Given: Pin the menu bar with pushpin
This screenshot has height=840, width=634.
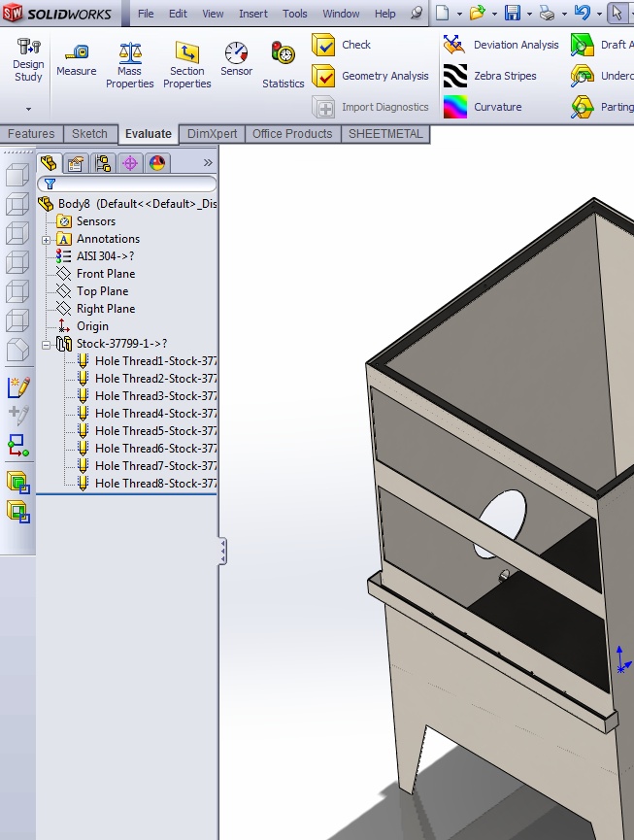Looking at the screenshot, I should 417,13.
